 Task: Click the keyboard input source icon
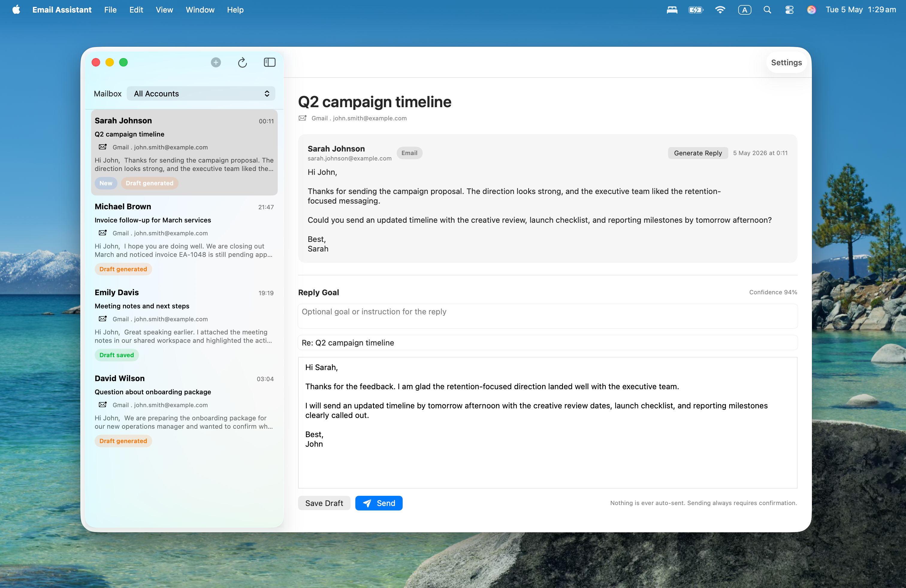744,10
